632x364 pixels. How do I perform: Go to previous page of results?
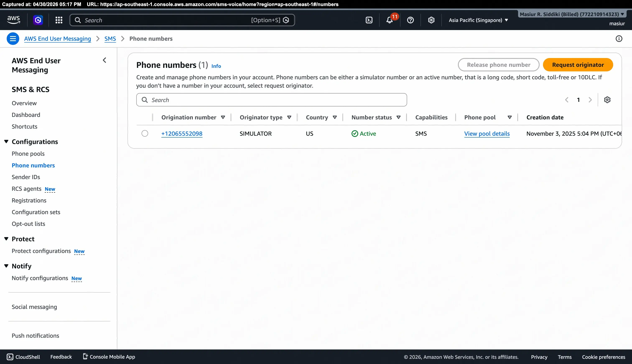click(567, 100)
